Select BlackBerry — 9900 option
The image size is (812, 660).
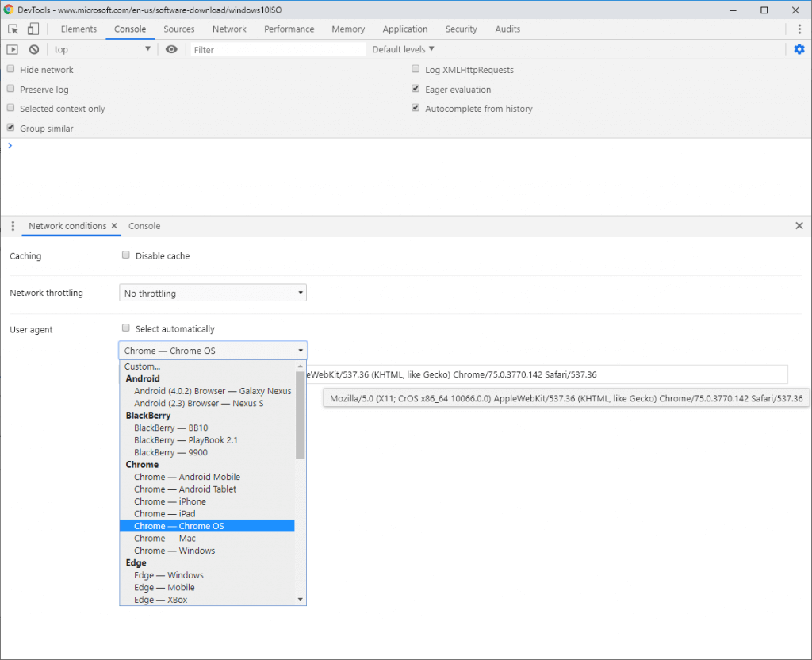[x=207, y=452]
